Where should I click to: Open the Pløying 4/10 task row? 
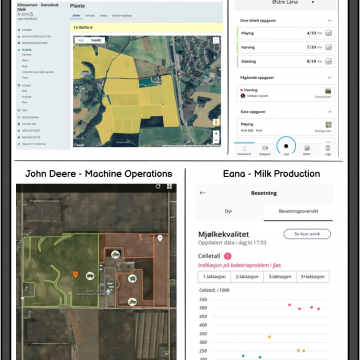[286, 33]
